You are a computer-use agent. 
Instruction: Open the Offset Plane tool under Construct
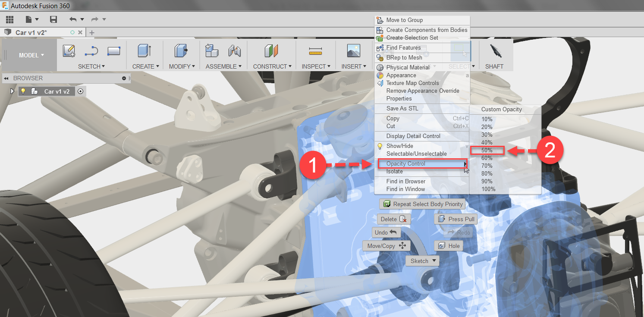point(272,51)
